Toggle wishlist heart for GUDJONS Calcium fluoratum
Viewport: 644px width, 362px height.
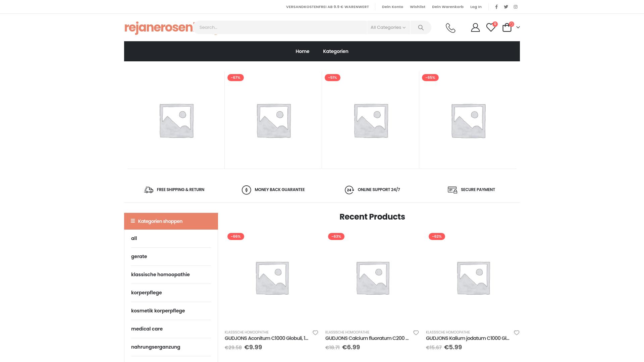416,333
